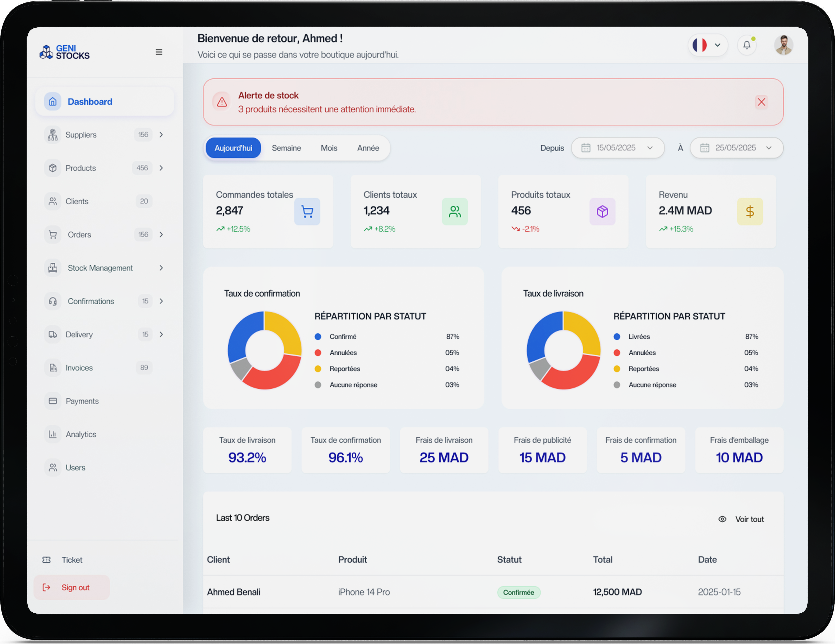Open the Suppliers section from the sidebar

pos(52,135)
